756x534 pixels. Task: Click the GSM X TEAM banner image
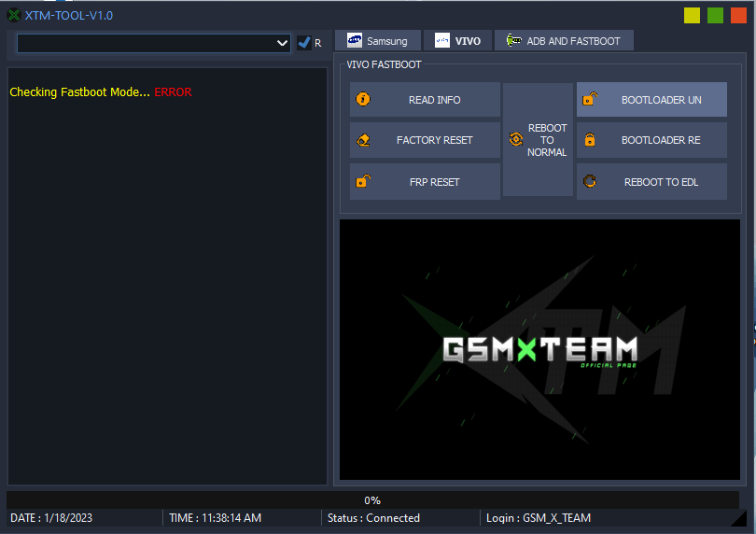click(539, 350)
